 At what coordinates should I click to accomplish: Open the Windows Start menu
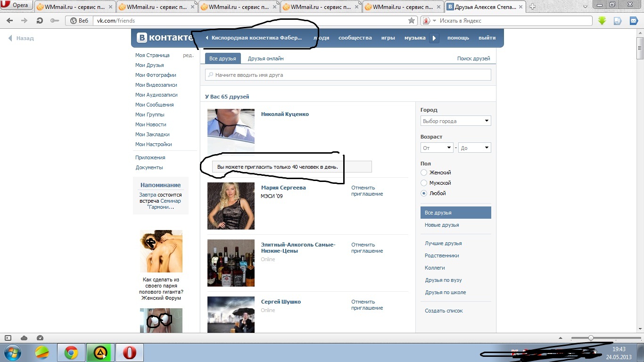point(12,353)
